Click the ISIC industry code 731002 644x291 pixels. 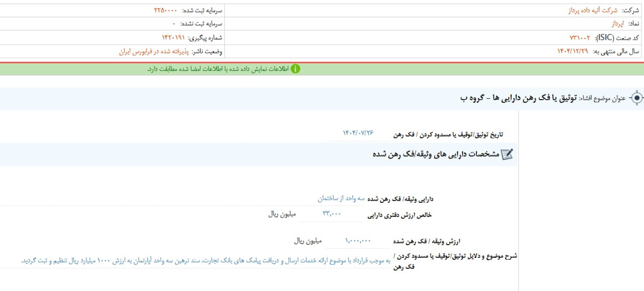coord(580,38)
